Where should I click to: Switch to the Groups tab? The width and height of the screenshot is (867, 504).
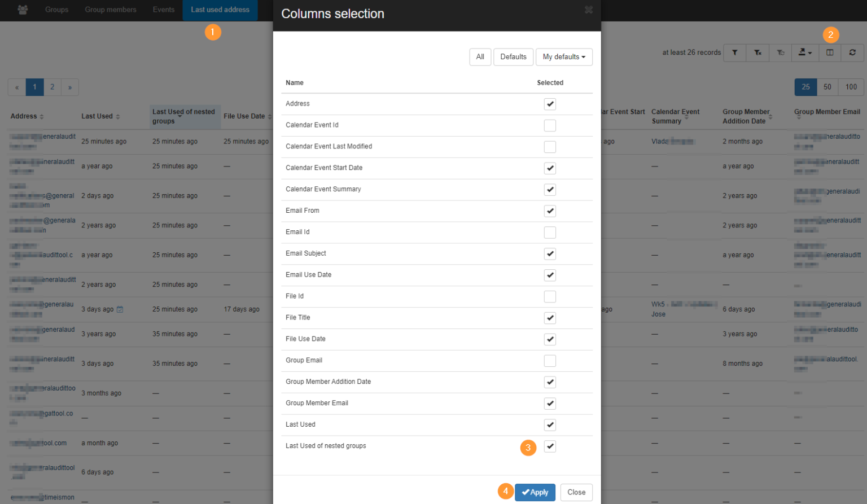[x=56, y=10]
